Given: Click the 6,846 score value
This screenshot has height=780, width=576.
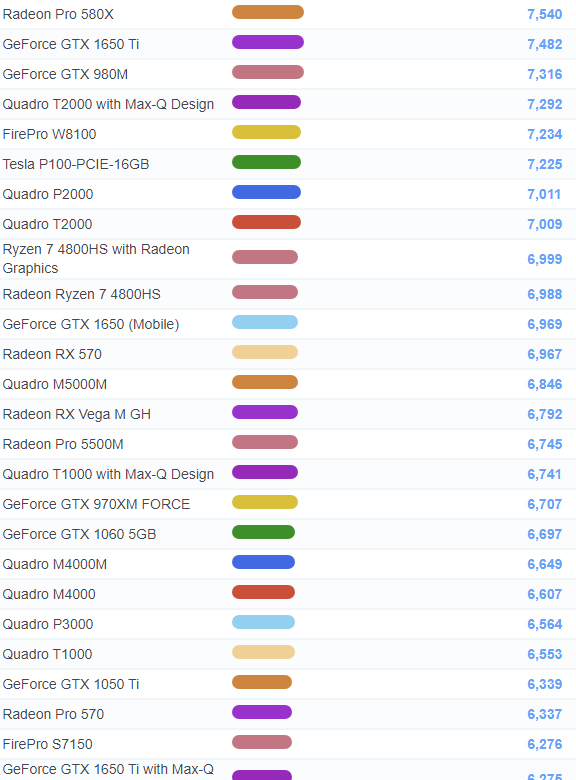Looking at the screenshot, I should [x=545, y=384].
